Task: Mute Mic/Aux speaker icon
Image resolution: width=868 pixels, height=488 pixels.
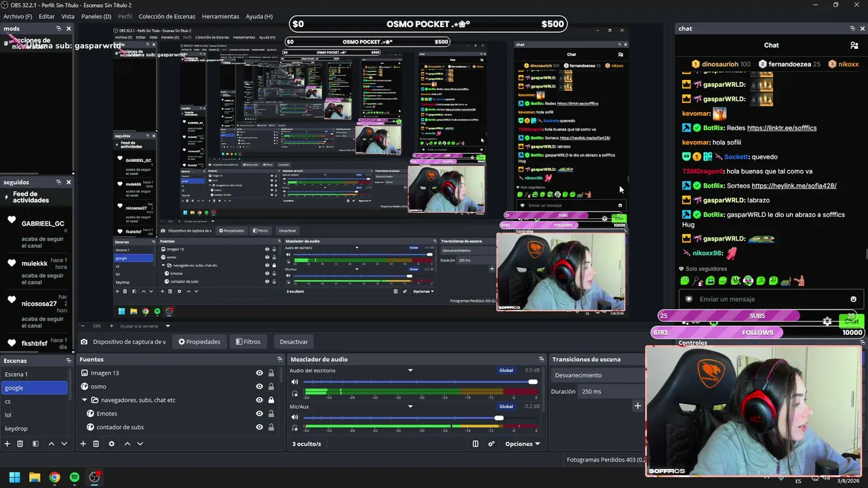Action: coord(294,418)
